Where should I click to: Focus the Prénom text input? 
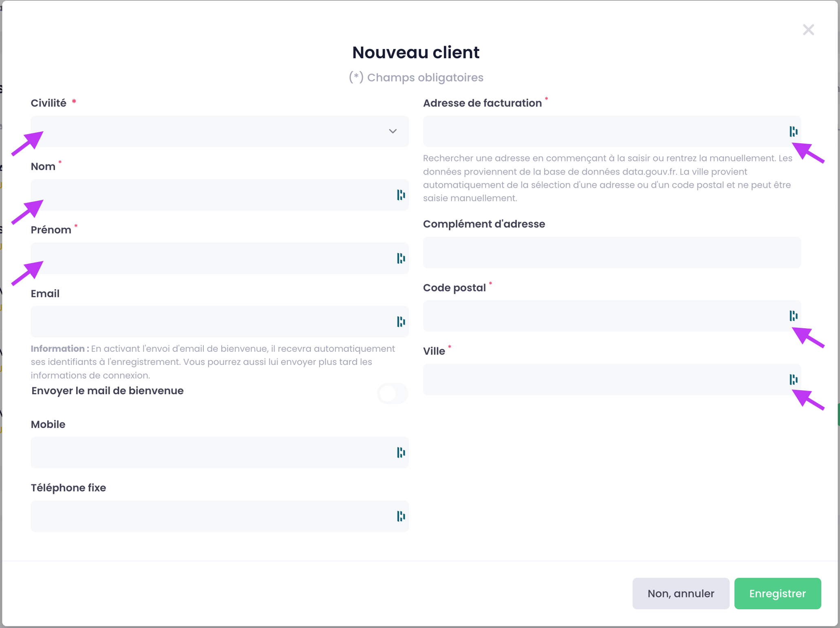[x=204, y=258]
